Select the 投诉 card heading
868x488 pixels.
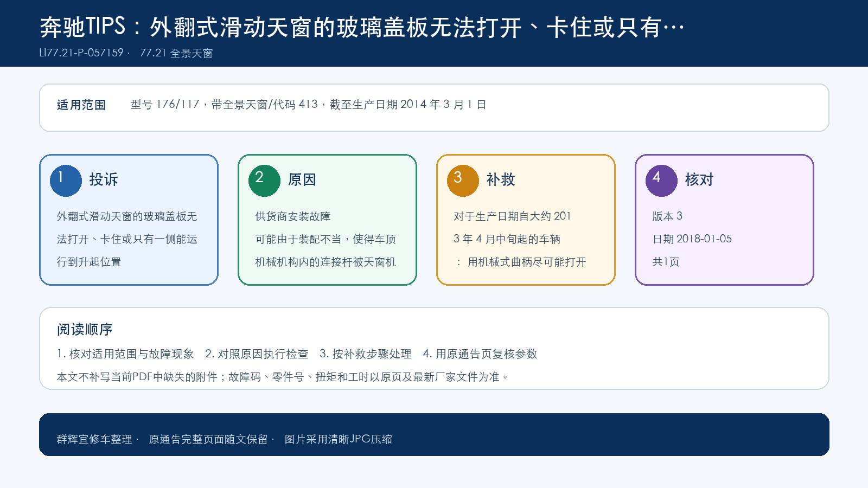104,179
